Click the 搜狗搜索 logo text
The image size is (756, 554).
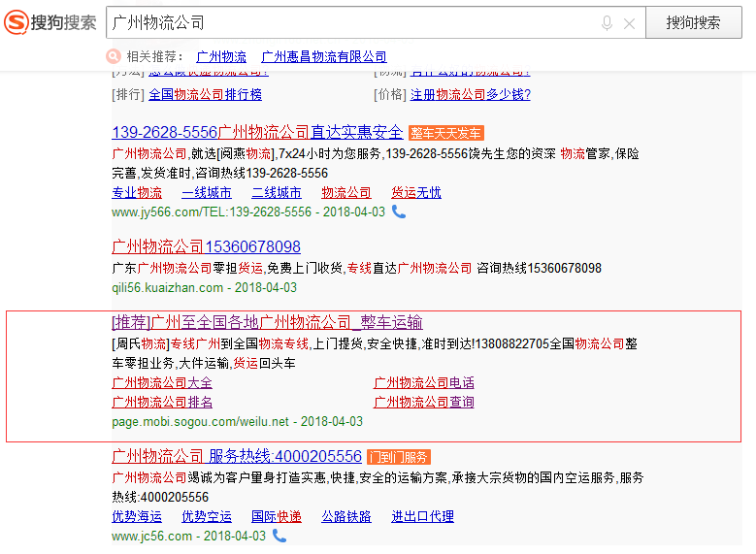pos(64,22)
